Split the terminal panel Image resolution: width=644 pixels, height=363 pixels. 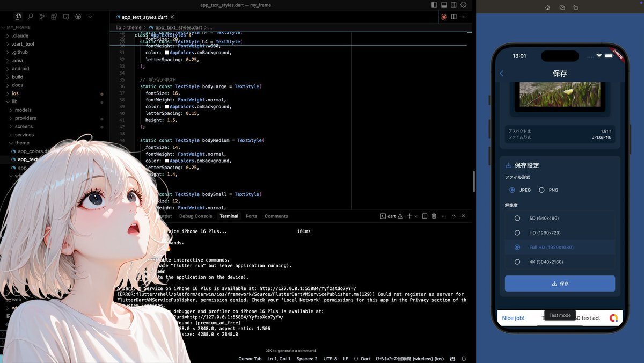click(425, 216)
